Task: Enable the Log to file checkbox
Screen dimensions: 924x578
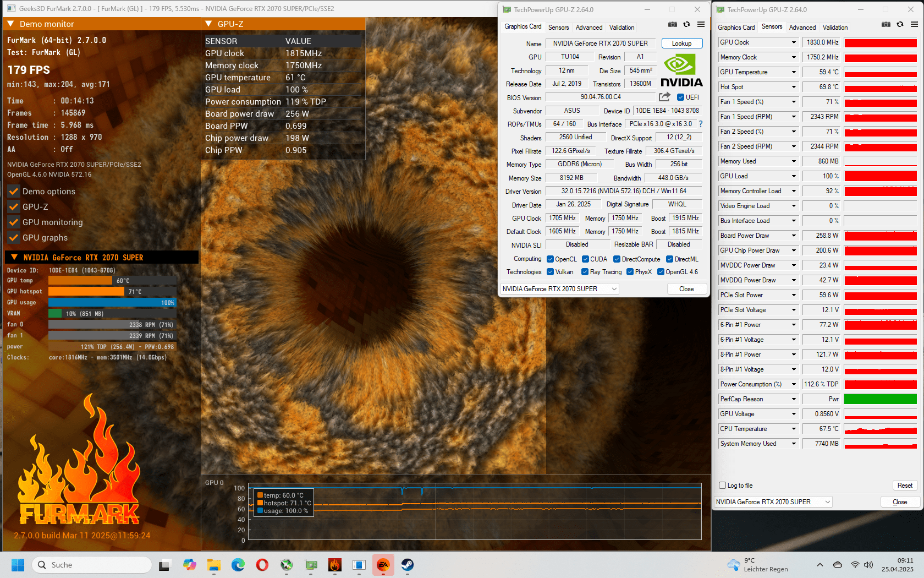Action: coord(723,486)
